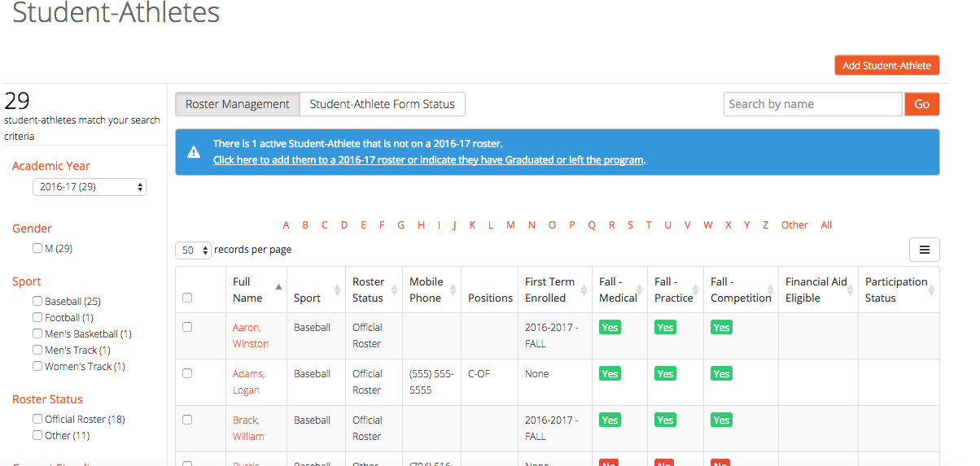980x466 pixels.
Task: Sort table by Fall - Medical column
Action: 640,290
